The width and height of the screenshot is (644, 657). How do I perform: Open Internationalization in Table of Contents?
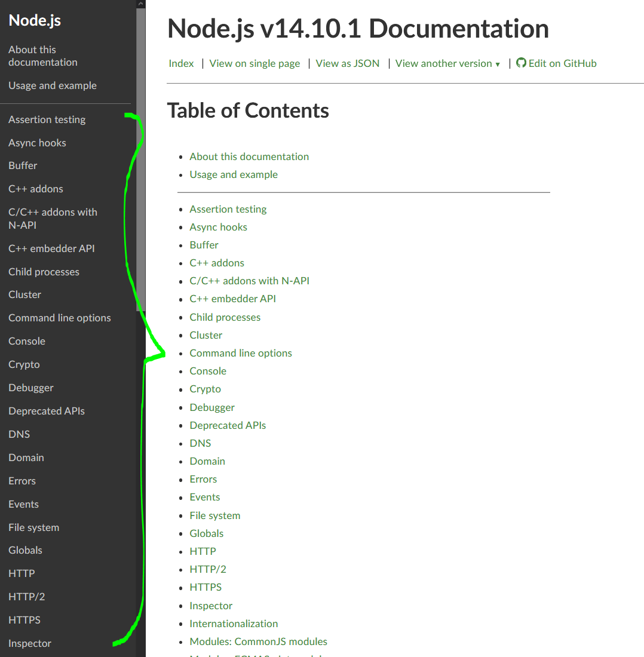[x=234, y=624]
